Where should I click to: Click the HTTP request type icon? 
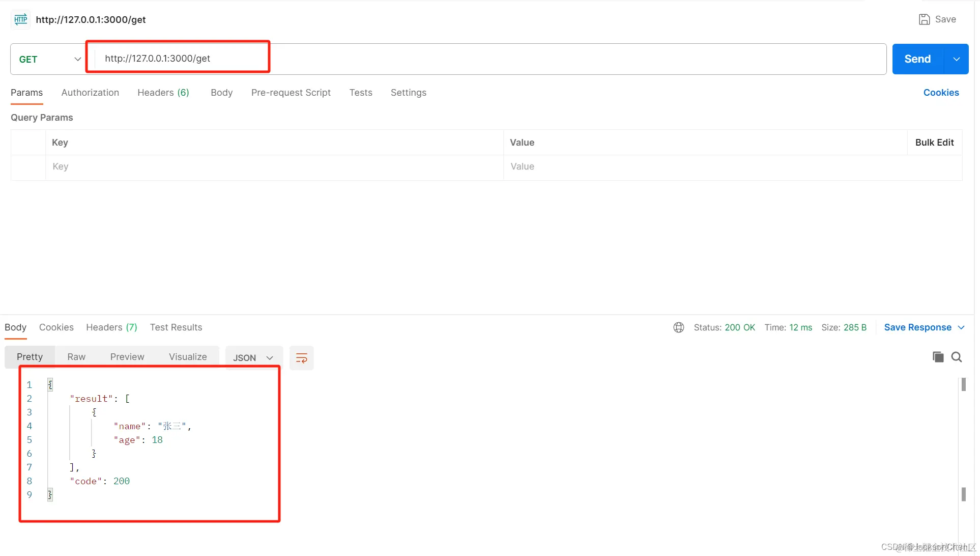coord(21,19)
